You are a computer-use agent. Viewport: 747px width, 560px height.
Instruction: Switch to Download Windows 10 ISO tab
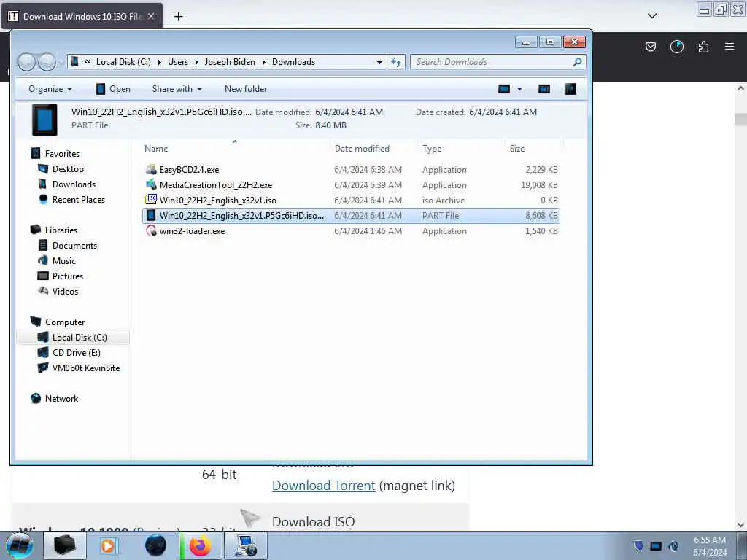pyautogui.click(x=82, y=16)
